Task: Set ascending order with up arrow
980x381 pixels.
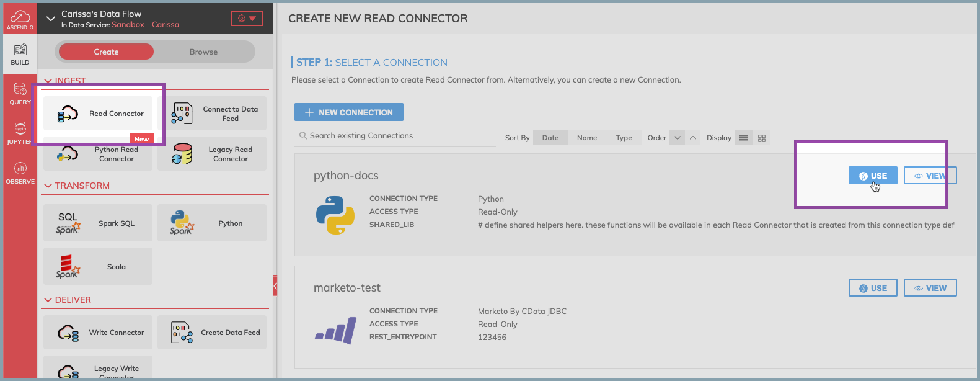Action: (x=693, y=138)
